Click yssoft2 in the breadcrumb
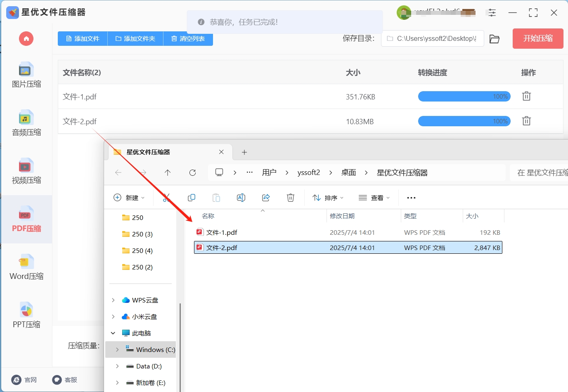Image resolution: width=568 pixels, height=392 pixels. tap(309, 172)
